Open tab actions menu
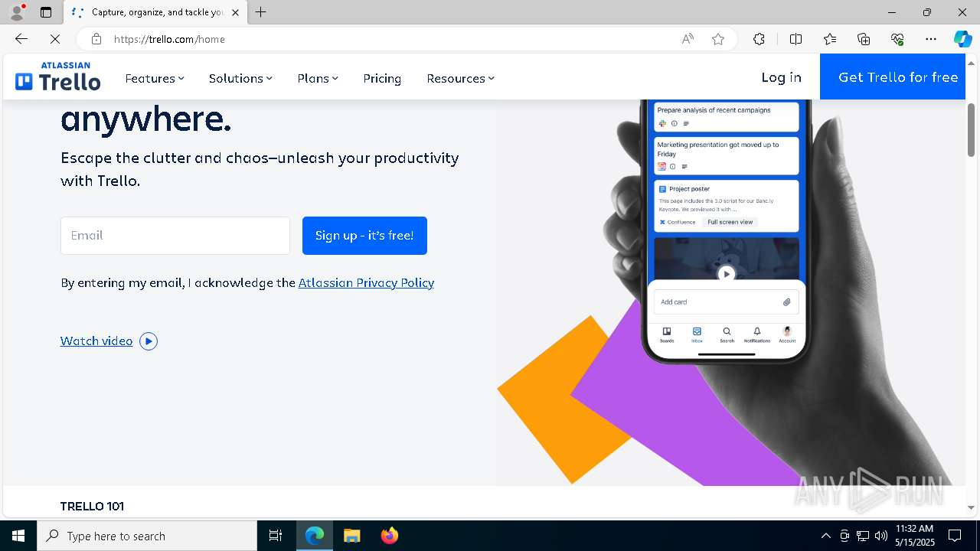 (x=46, y=12)
